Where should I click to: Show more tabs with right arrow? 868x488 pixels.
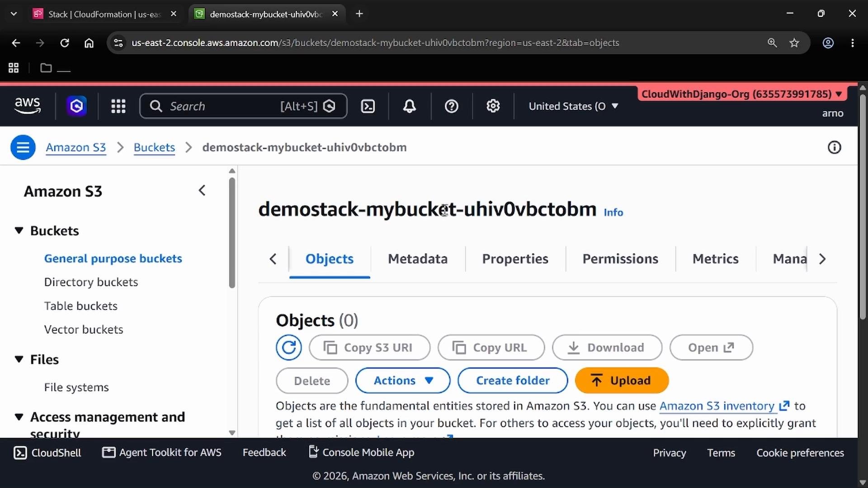pos(822,259)
